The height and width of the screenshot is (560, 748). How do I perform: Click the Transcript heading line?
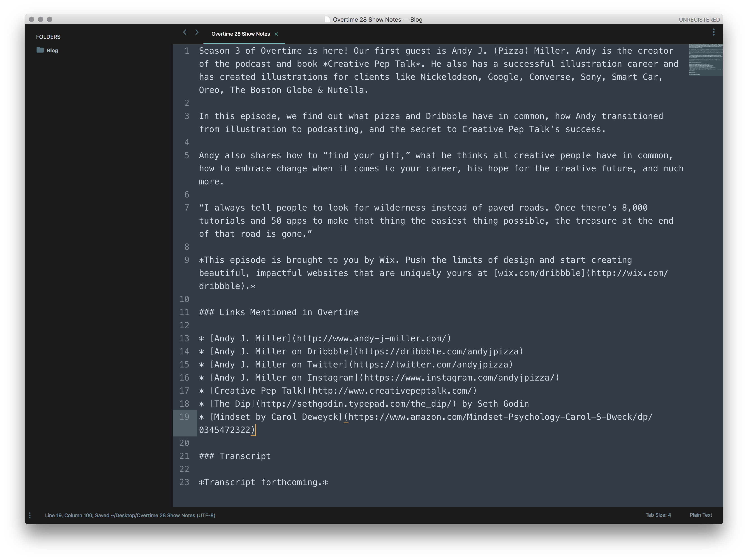pos(235,456)
